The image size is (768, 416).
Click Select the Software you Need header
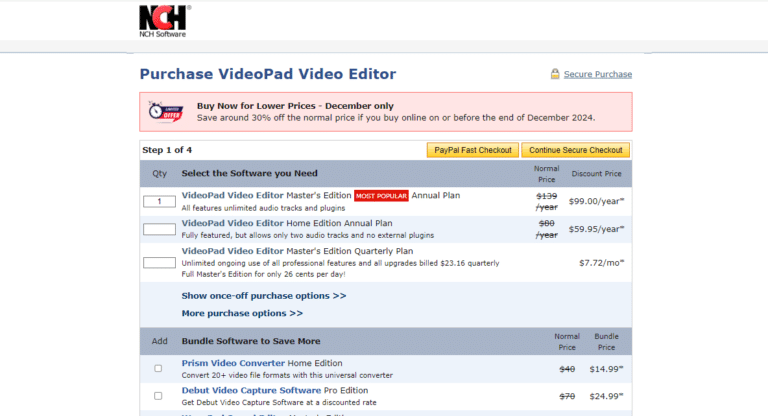tap(249, 173)
